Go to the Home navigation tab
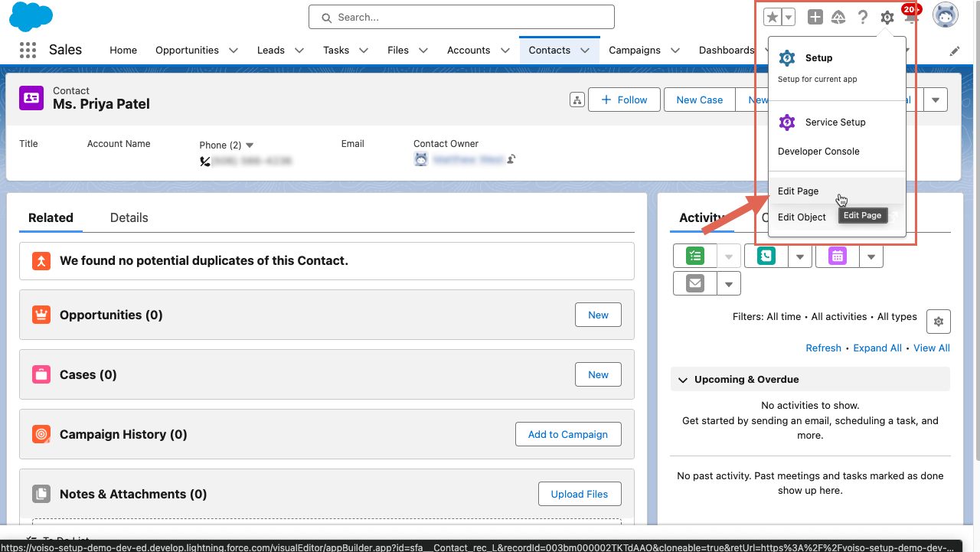 [x=123, y=51]
